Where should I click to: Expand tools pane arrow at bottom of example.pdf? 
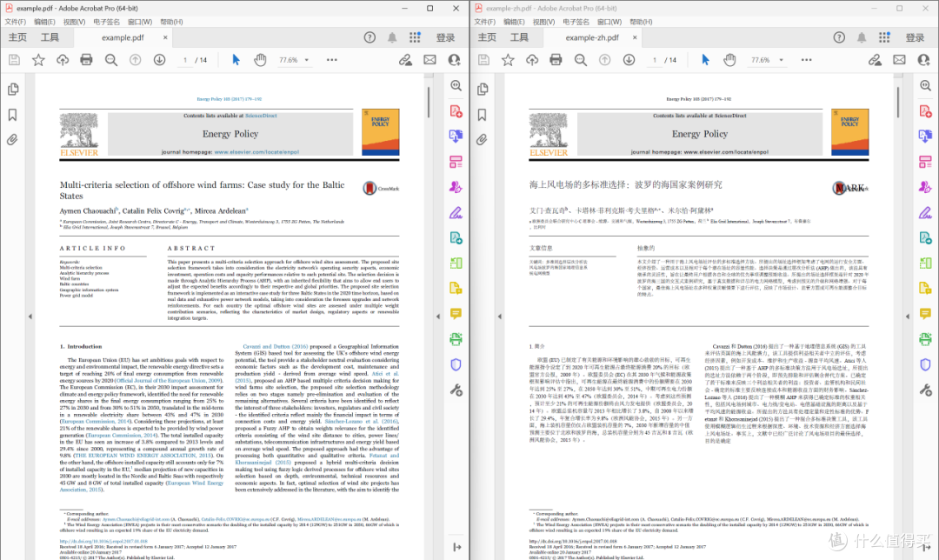pos(457,547)
